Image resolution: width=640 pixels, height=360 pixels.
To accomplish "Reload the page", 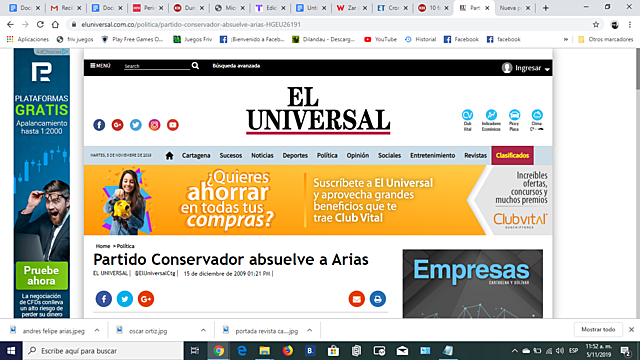I will (40, 24).
